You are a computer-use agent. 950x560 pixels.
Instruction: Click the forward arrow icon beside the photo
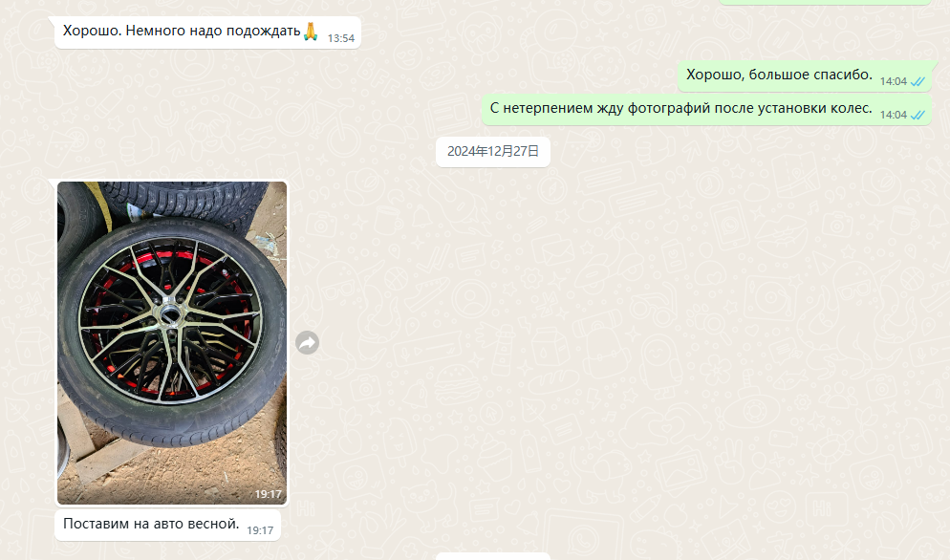click(x=307, y=343)
